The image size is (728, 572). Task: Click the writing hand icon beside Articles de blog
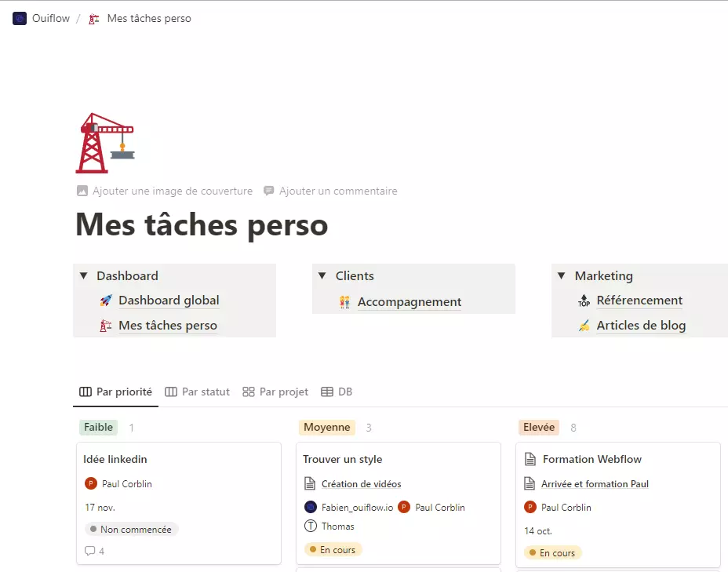click(x=584, y=326)
